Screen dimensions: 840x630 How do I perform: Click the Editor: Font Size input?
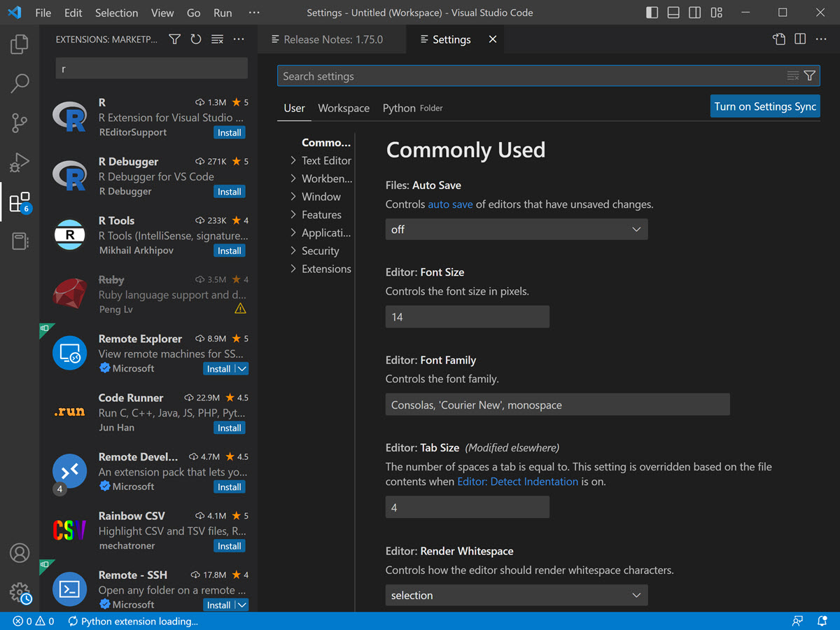468,317
